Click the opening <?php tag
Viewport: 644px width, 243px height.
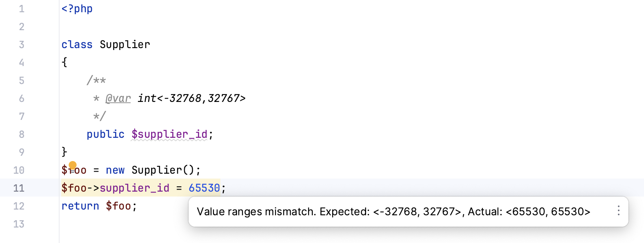click(x=77, y=8)
